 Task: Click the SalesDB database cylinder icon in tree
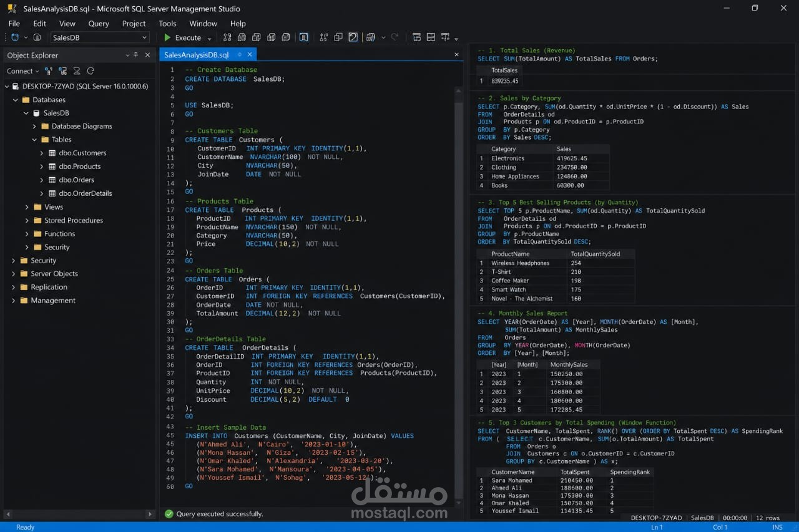pos(36,113)
